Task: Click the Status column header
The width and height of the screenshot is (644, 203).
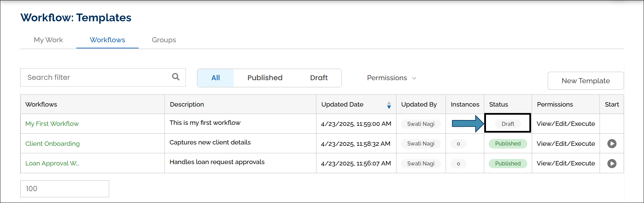Action: point(499,105)
